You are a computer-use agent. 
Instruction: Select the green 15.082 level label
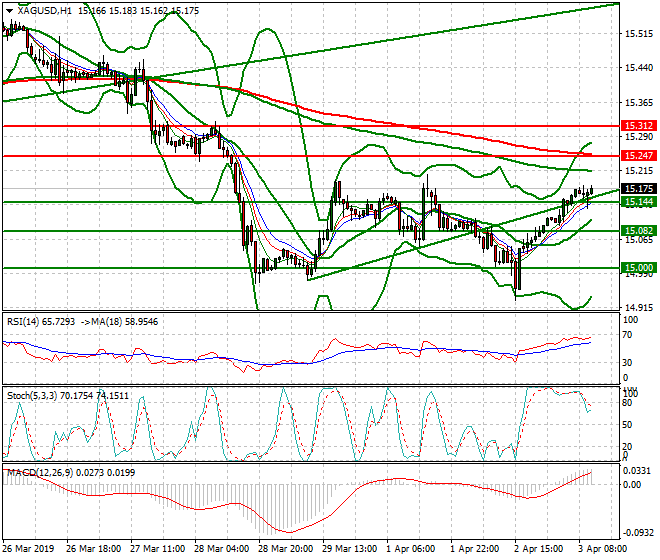(x=639, y=231)
